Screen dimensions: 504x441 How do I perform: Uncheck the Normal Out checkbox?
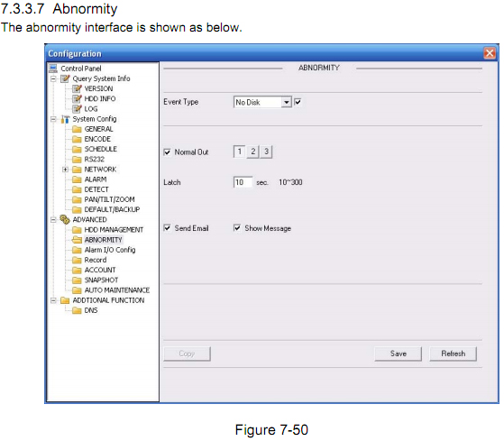pyautogui.click(x=167, y=152)
